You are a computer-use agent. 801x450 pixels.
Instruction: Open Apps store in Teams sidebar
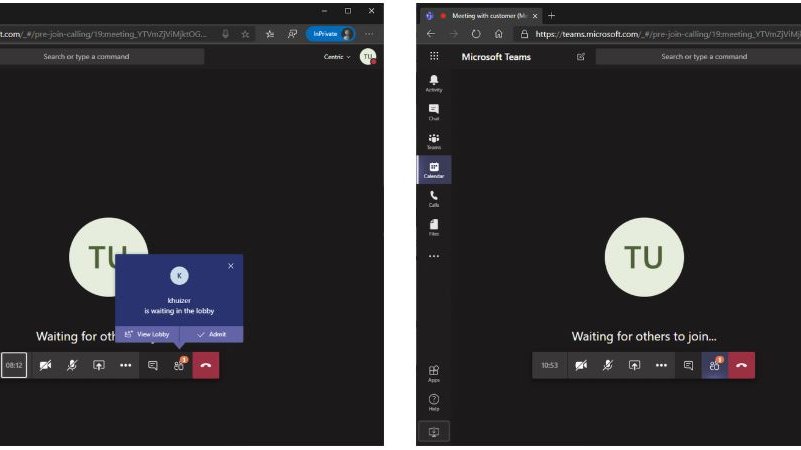434,373
